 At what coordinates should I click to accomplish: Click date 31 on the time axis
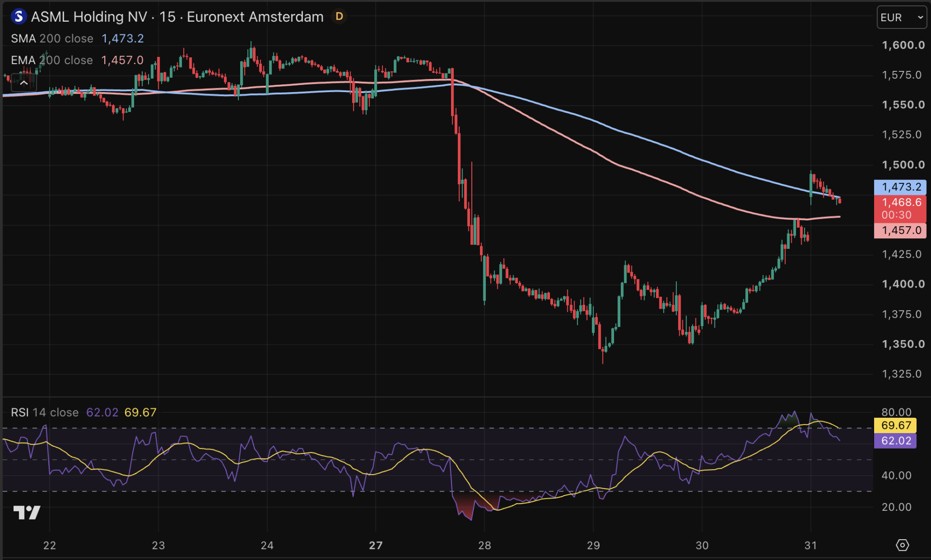point(810,546)
